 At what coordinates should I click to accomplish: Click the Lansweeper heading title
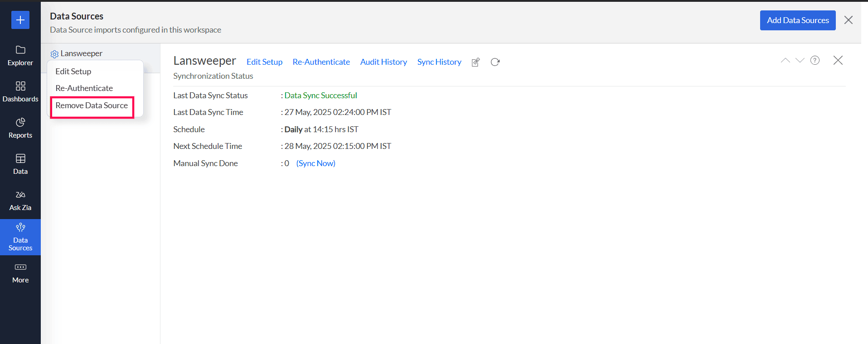pyautogui.click(x=205, y=61)
